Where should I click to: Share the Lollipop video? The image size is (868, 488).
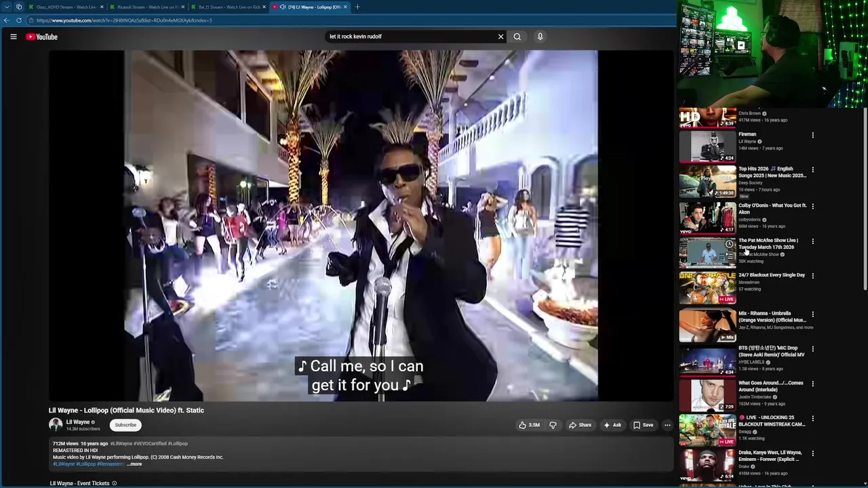[x=580, y=425]
